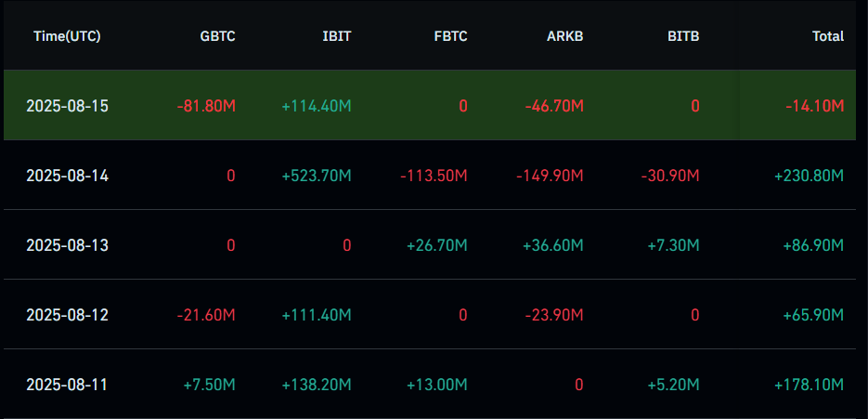Click the +13.00M FBTC value

pyautogui.click(x=437, y=385)
